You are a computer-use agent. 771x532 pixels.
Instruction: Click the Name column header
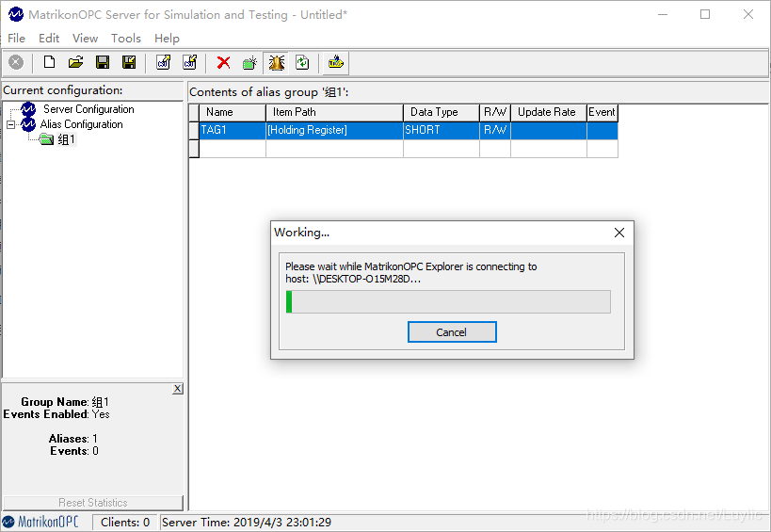233,113
